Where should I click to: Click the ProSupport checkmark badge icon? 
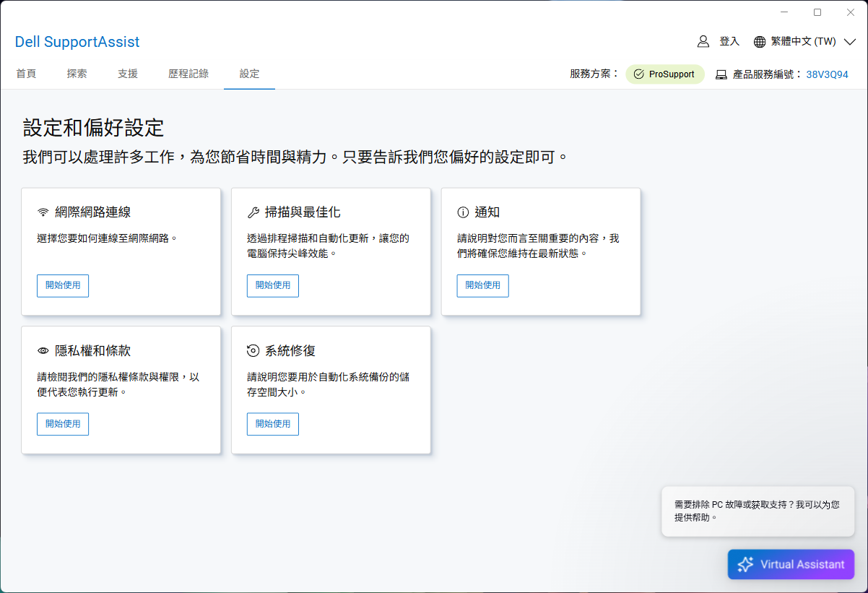pyautogui.click(x=638, y=74)
